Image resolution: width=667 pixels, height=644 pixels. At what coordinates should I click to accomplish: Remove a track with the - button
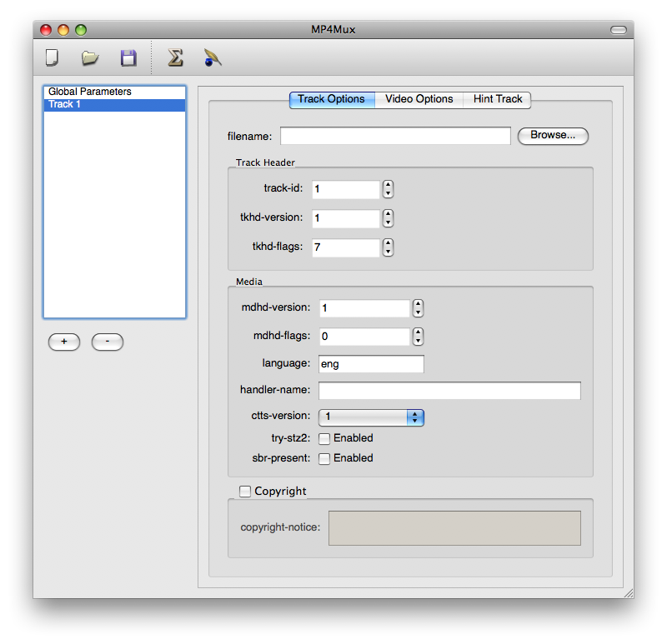(108, 342)
